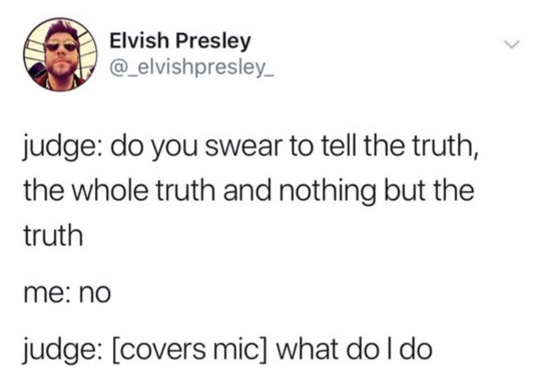
Task: Click the sunglasses in the avatar image
Action: [x=62, y=45]
